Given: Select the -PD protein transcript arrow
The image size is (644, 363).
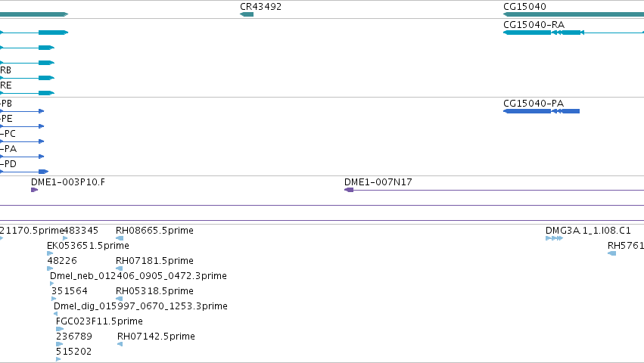Looking at the screenshot, I should [24, 172].
